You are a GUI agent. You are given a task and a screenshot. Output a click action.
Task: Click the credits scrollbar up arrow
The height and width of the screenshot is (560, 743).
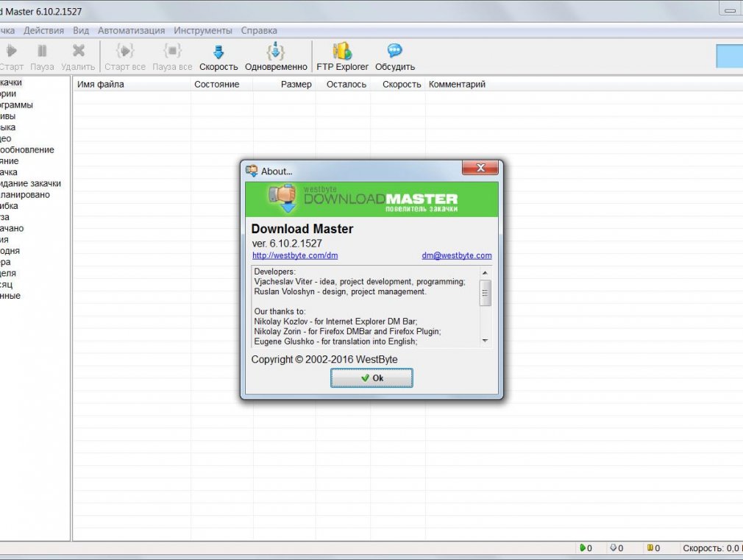click(x=485, y=273)
